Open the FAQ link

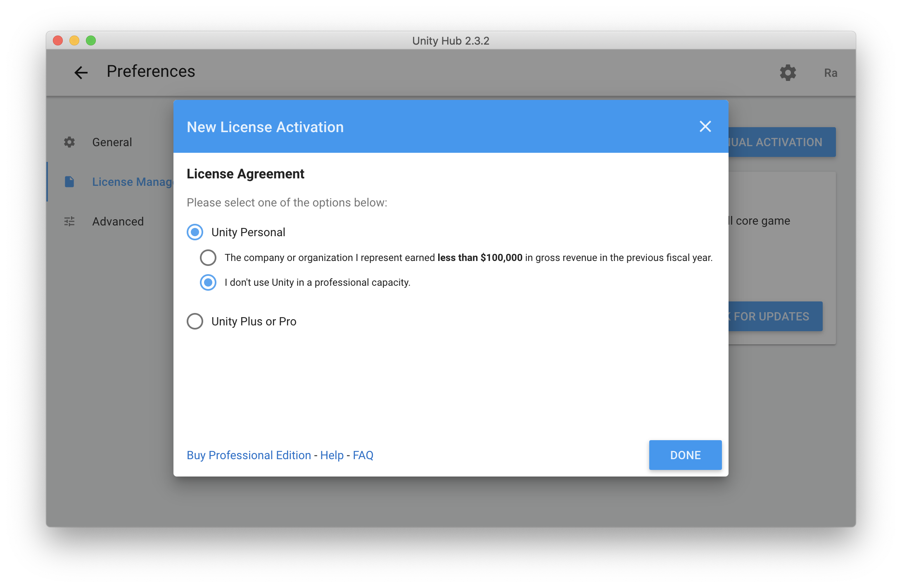[x=363, y=455]
